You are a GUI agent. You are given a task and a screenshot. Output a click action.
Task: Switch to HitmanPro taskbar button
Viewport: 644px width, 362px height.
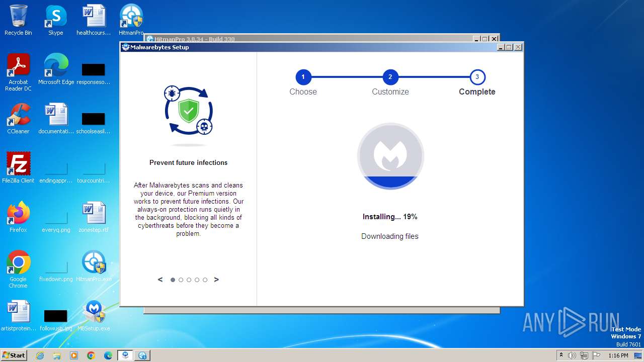pyautogui.click(x=142, y=355)
